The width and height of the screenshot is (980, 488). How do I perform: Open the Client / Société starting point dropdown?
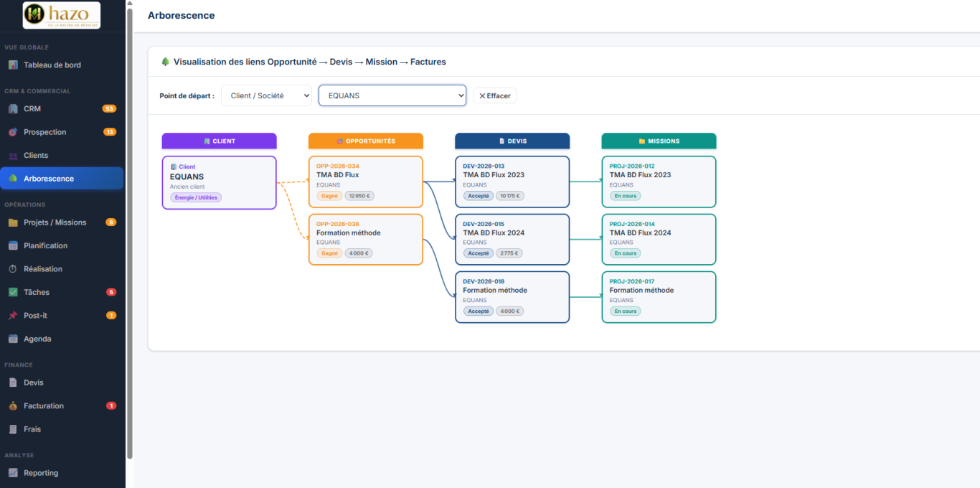[x=266, y=95]
